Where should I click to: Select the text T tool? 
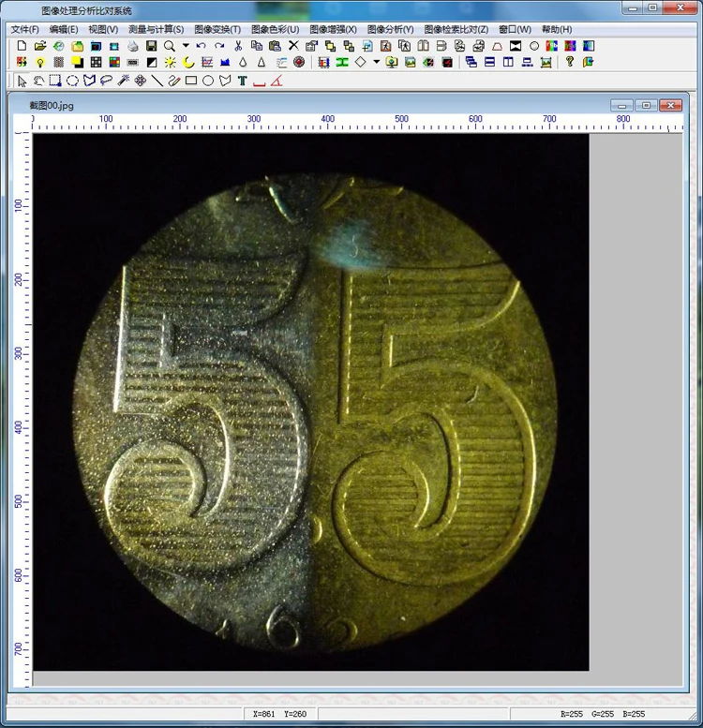point(242,82)
